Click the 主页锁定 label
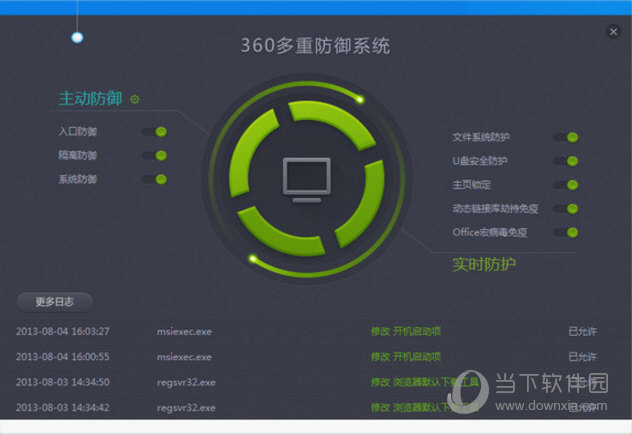This screenshot has width=632, height=435. tap(472, 185)
